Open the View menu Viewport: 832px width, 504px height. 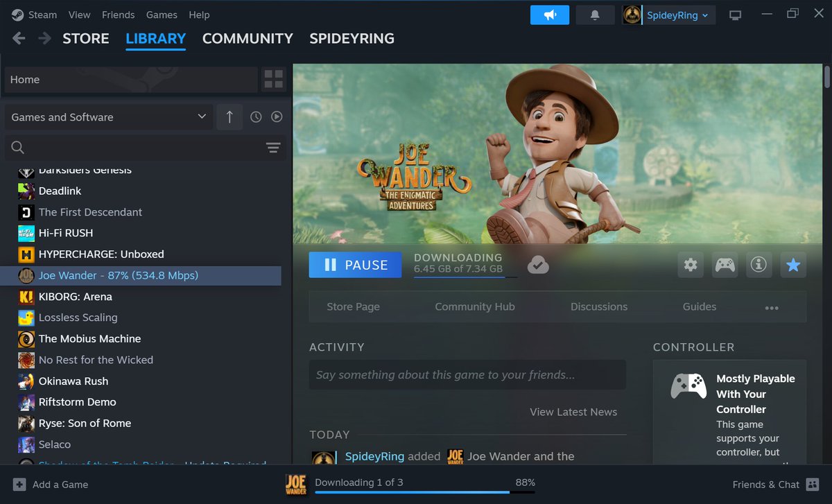coord(80,15)
